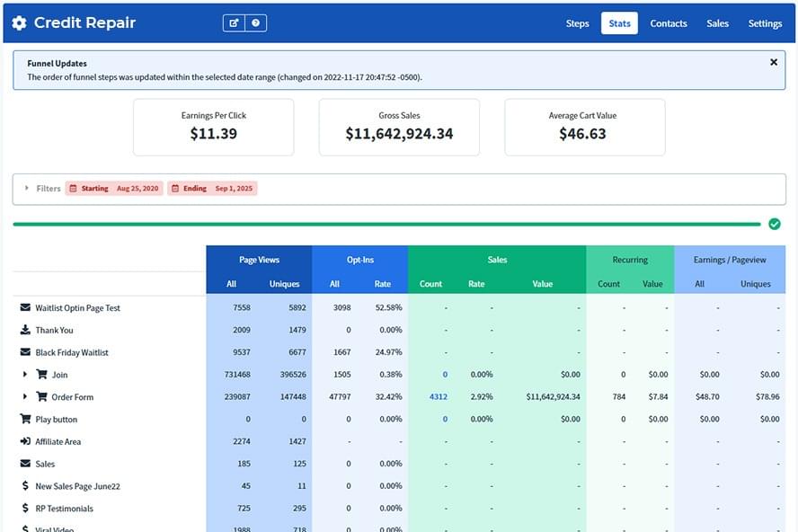798x532 pixels.
Task: Change the Starting date Aug 25, 2020
Action: coord(114,189)
